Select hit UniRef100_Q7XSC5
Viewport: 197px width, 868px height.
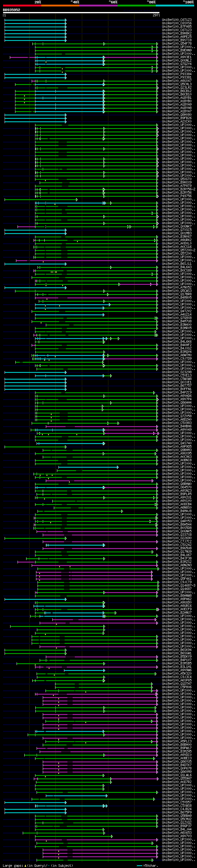point(177,230)
